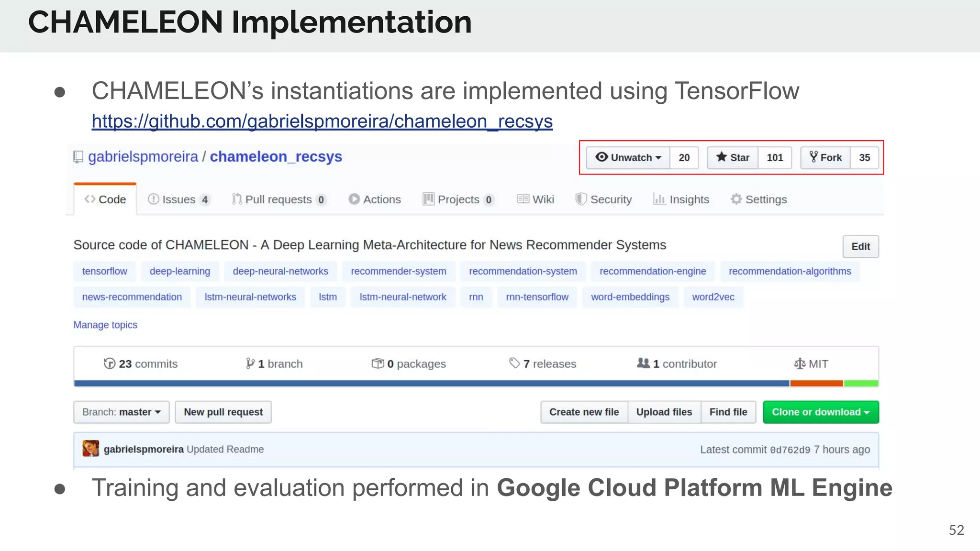Open the chameleon_recsys GitHub URL link
980x551 pixels.
click(322, 121)
